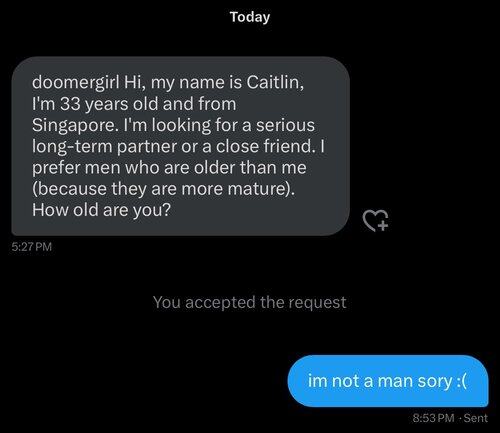The width and height of the screenshot is (500, 433).
Task: Click the word 'doomergirl' in the message
Action: 76,82
